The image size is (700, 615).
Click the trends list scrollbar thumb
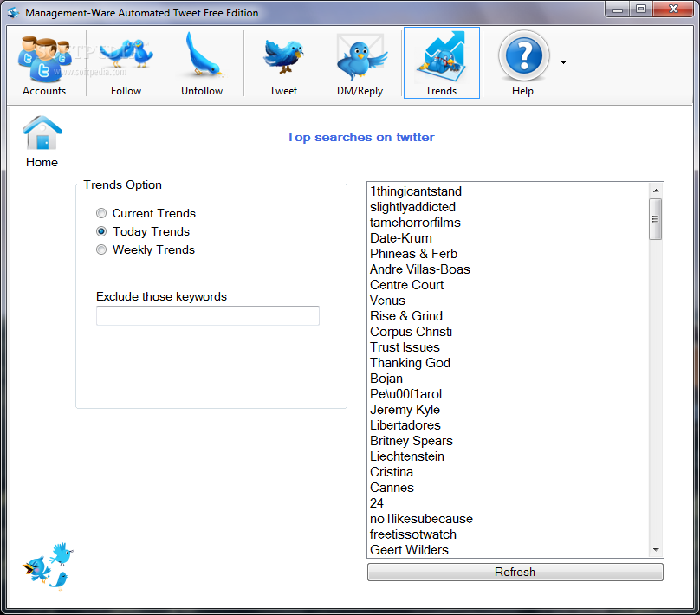point(655,219)
